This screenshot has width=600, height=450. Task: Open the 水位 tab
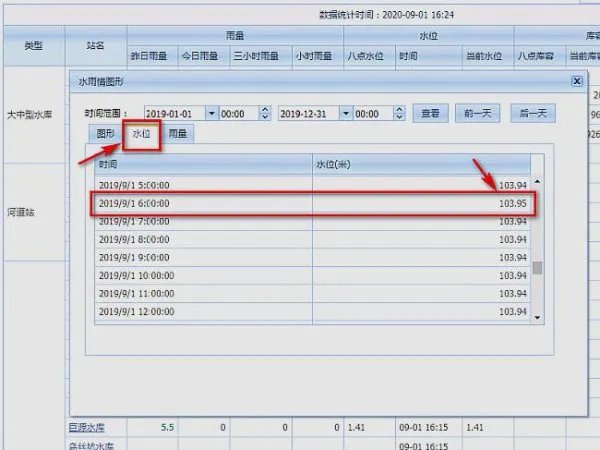point(141,134)
